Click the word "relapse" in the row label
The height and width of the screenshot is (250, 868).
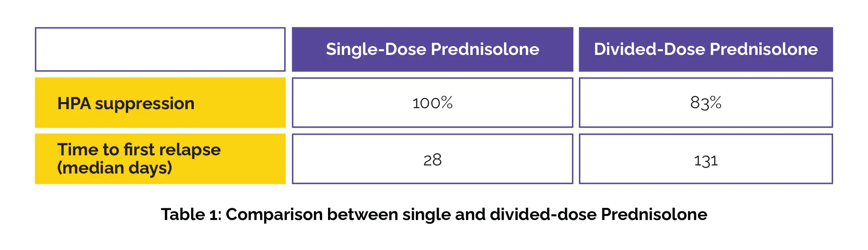[x=190, y=150]
